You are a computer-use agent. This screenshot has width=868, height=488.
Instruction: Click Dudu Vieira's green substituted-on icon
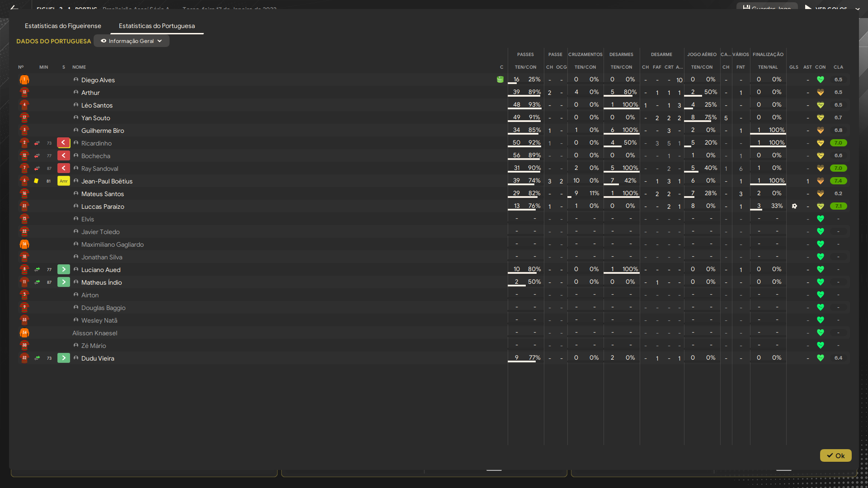[x=64, y=358]
